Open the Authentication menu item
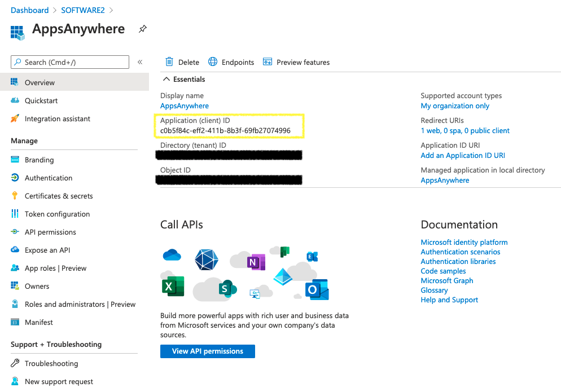 (x=49, y=178)
